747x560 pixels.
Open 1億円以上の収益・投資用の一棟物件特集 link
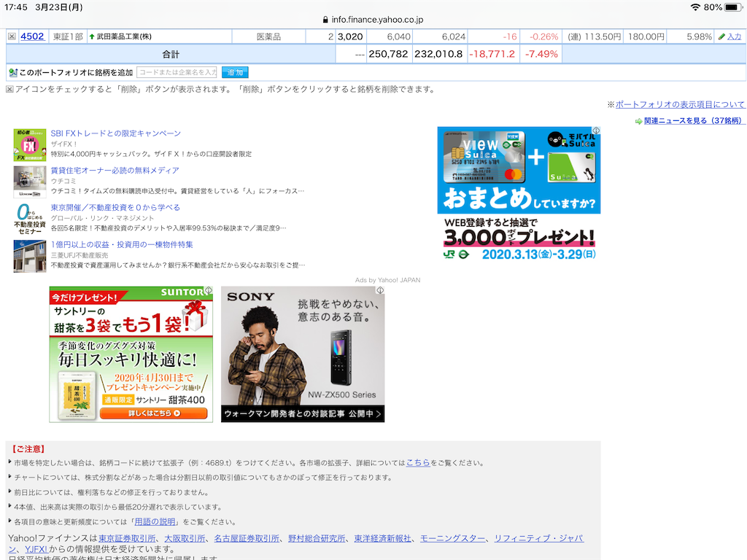122,245
